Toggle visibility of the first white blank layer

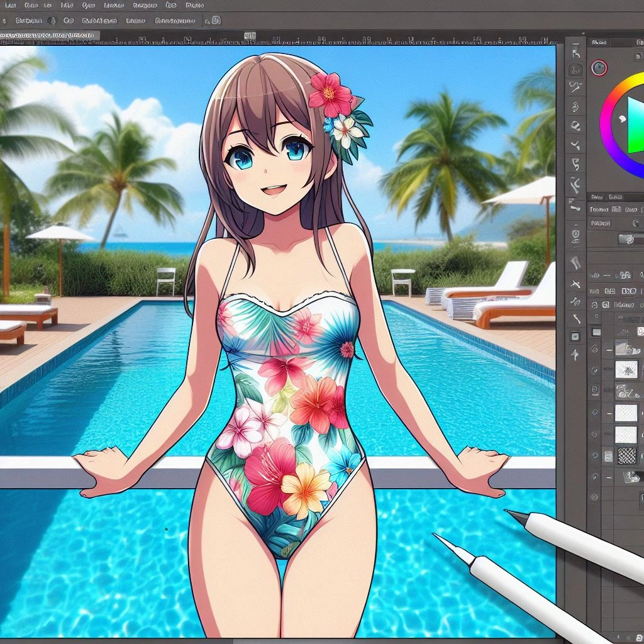coord(595,413)
